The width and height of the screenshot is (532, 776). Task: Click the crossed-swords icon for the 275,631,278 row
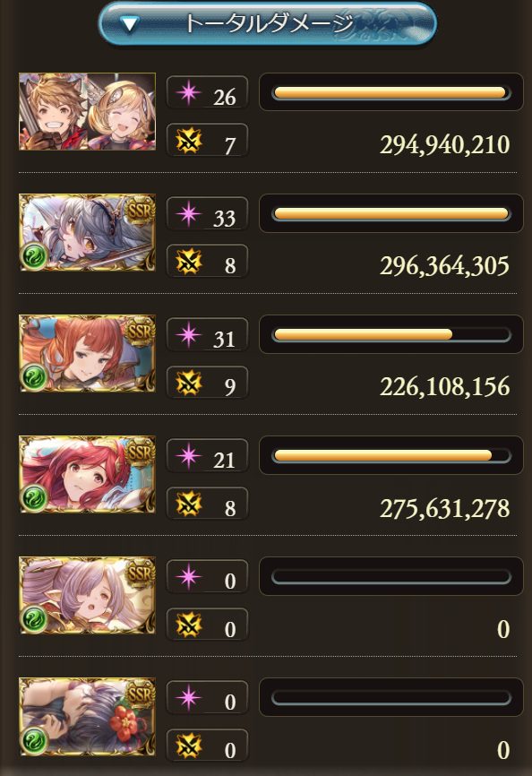tap(188, 504)
